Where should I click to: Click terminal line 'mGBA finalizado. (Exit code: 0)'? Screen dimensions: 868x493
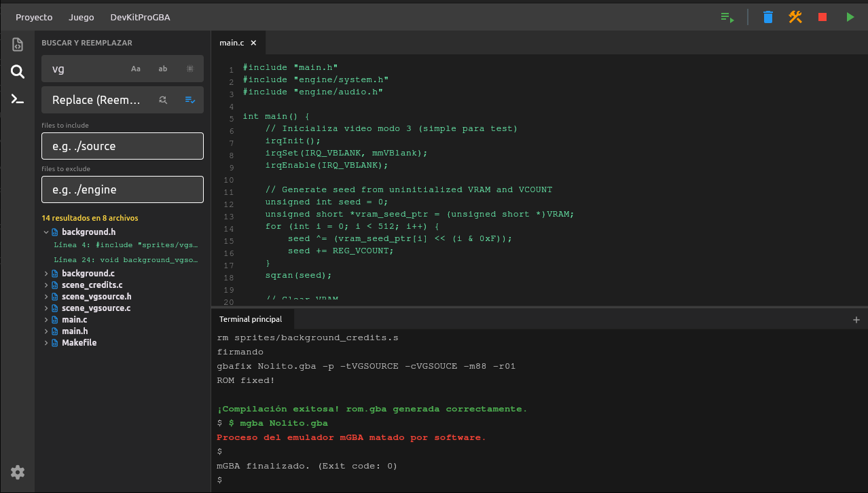(307, 466)
